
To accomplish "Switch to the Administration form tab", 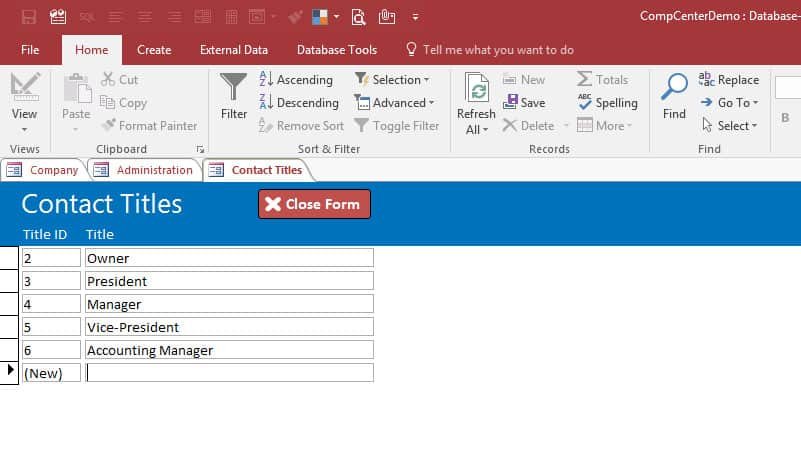I will [x=145, y=170].
